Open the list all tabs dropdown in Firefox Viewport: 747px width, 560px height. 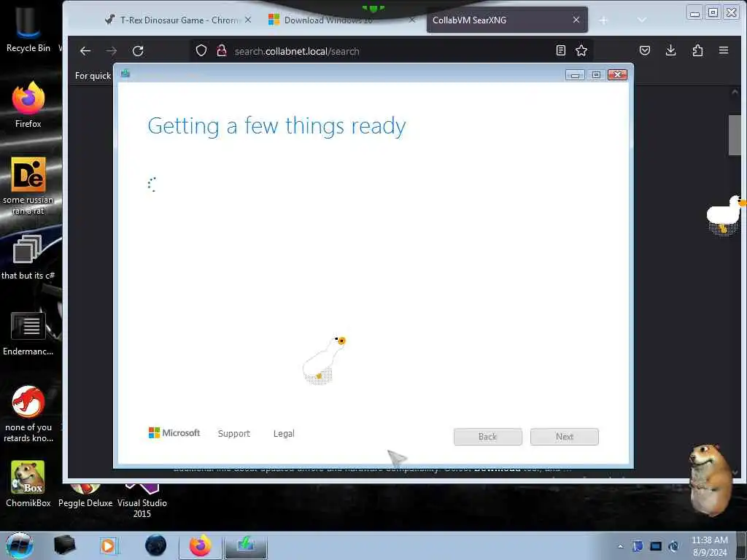click(x=642, y=20)
